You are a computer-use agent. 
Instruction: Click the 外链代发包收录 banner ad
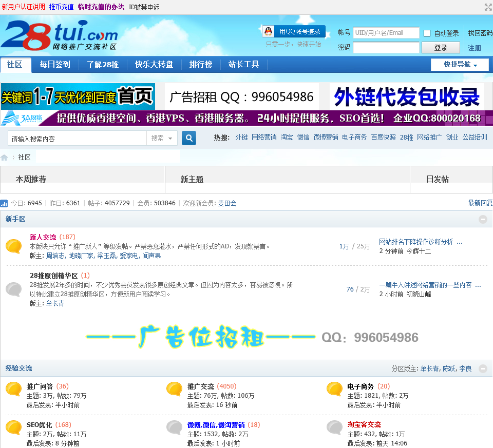coord(406,96)
